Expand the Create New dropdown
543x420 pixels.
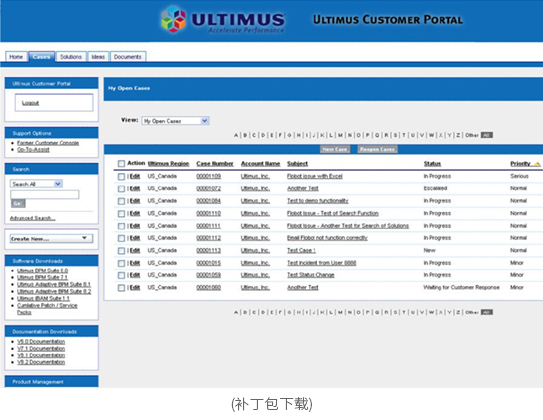point(51,239)
